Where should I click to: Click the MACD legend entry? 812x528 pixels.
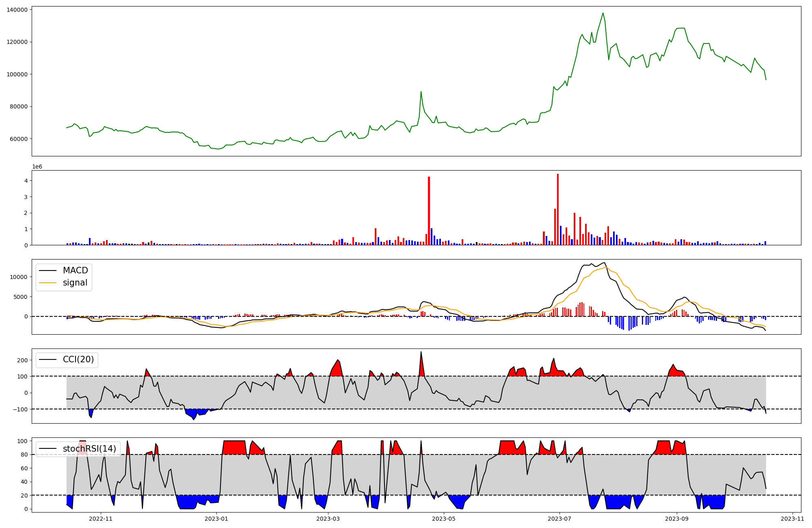point(75,270)
